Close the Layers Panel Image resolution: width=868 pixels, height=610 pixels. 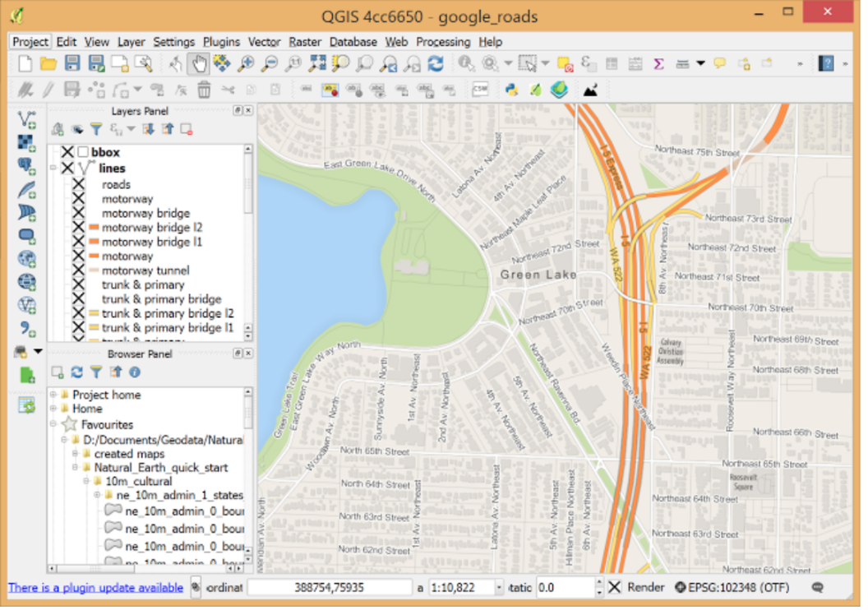coord(248,111)
